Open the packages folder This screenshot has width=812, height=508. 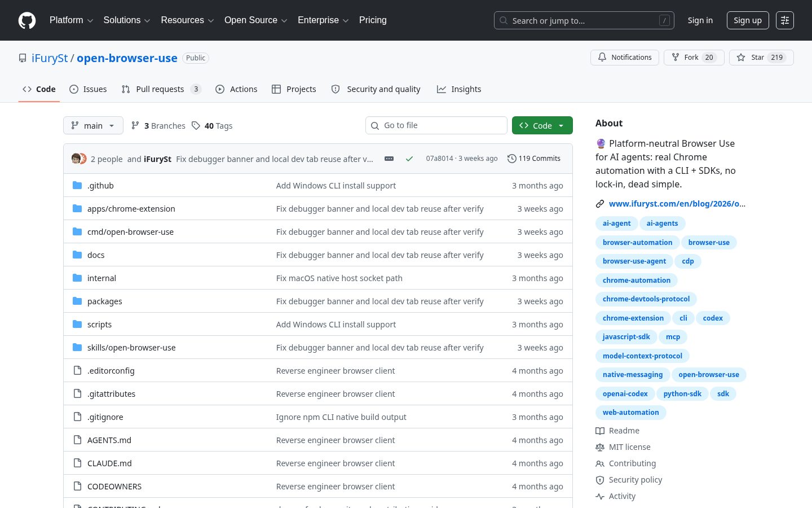click(105, 301)
